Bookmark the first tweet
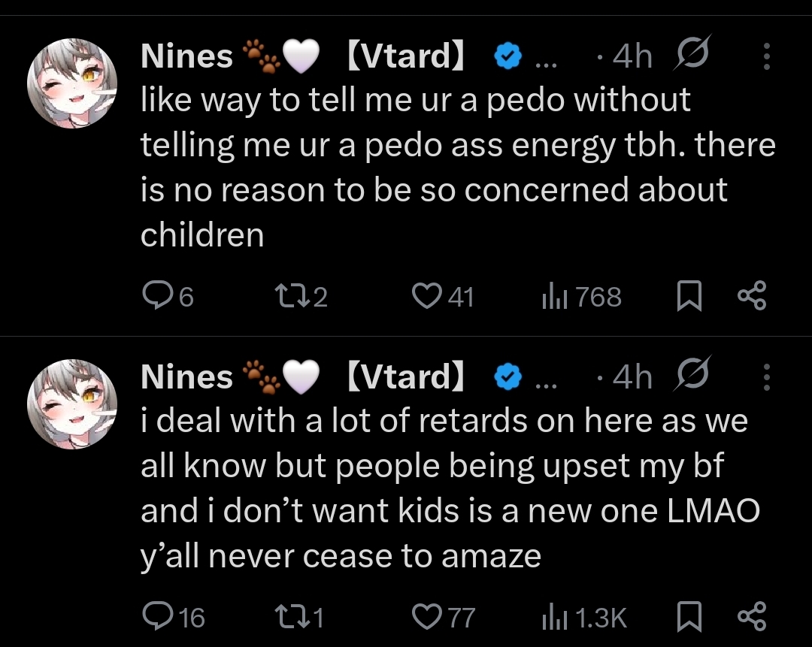The height and width of the screenshot is (647, 812). [x=689, y=297]
